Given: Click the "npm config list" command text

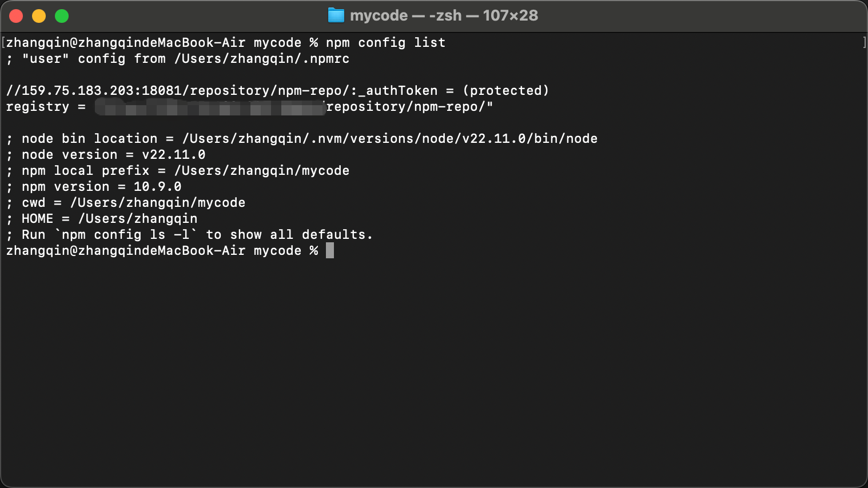Looking at the screenshot, I should [x=385, y=43].
